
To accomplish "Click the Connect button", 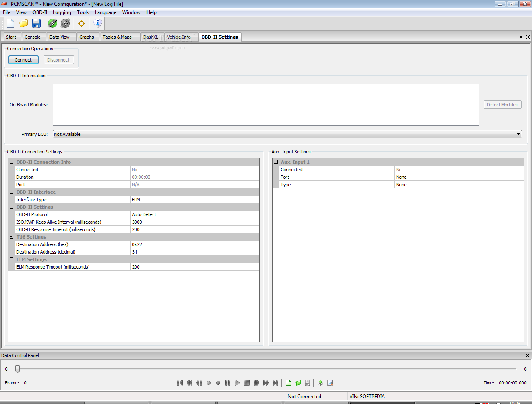I will 23,60.
